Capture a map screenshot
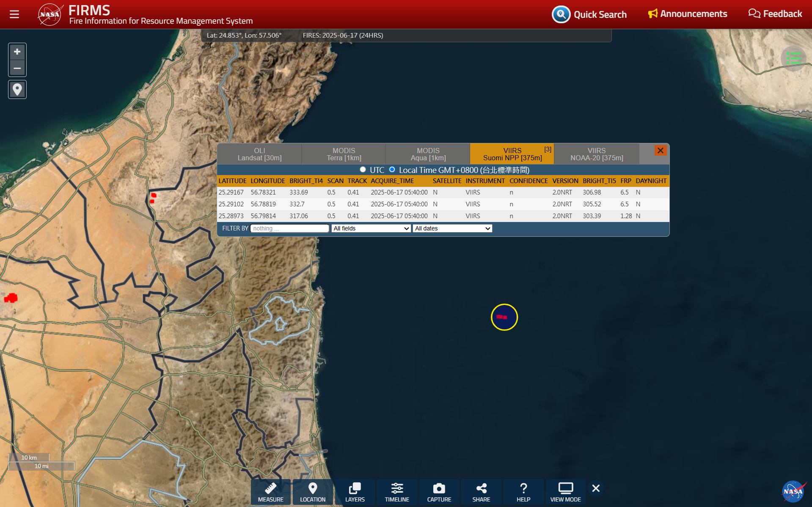The width and height of the screenshot is (812, 507). pyautogui.click(x=439, y=492)
